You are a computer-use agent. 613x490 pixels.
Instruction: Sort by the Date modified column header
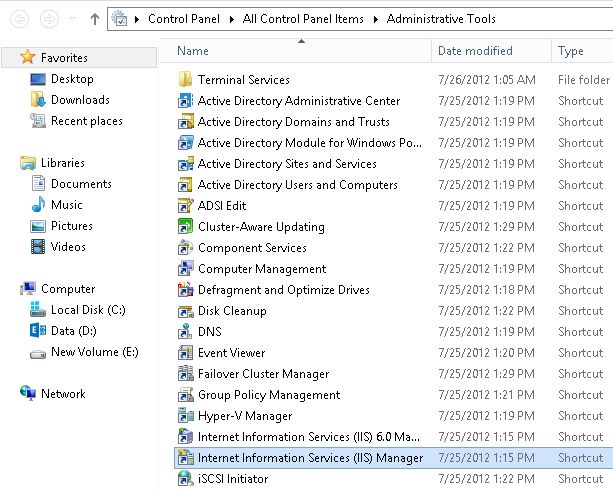coord(491,51)
